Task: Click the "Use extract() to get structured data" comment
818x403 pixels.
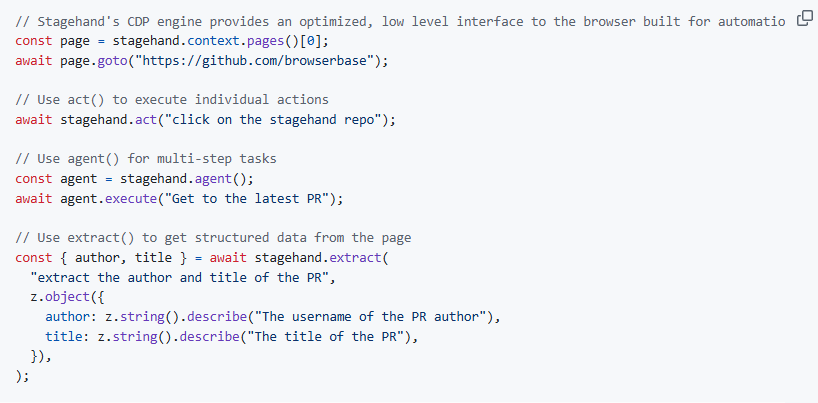Action: tap(213, 238)
